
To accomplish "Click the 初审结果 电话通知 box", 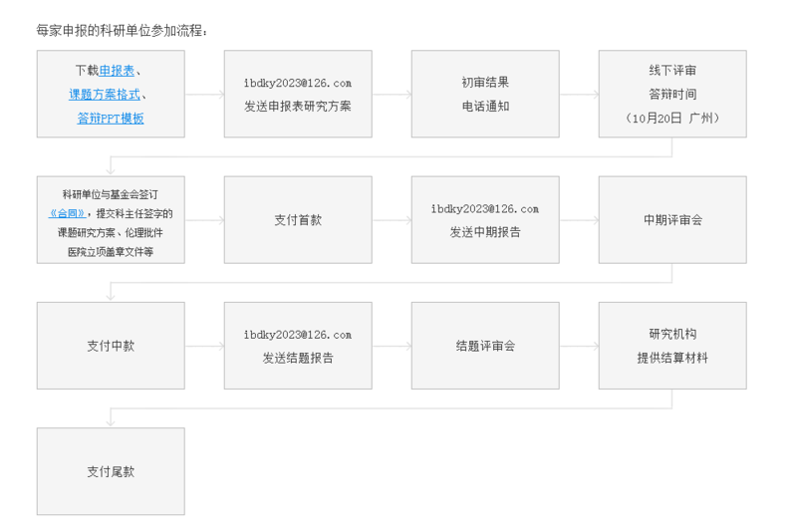I will click(x=485, y=95).
